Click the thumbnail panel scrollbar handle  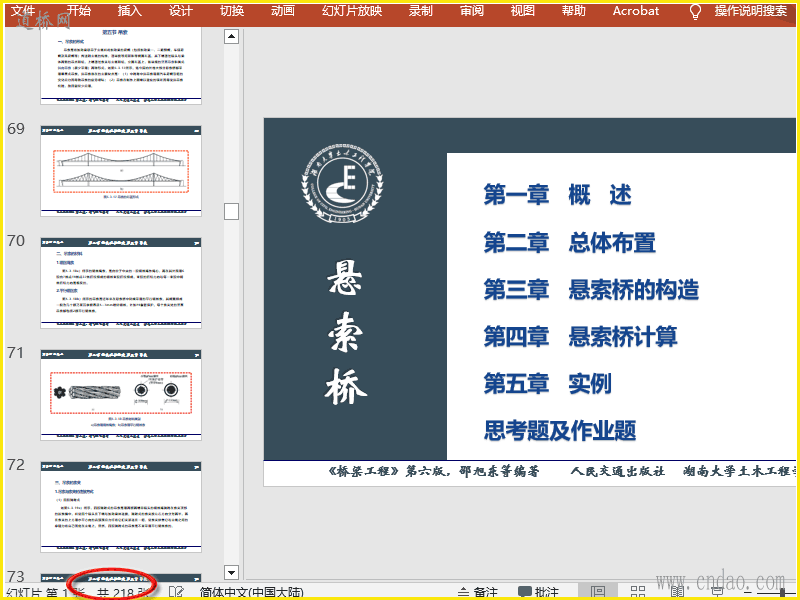(232, 211)
